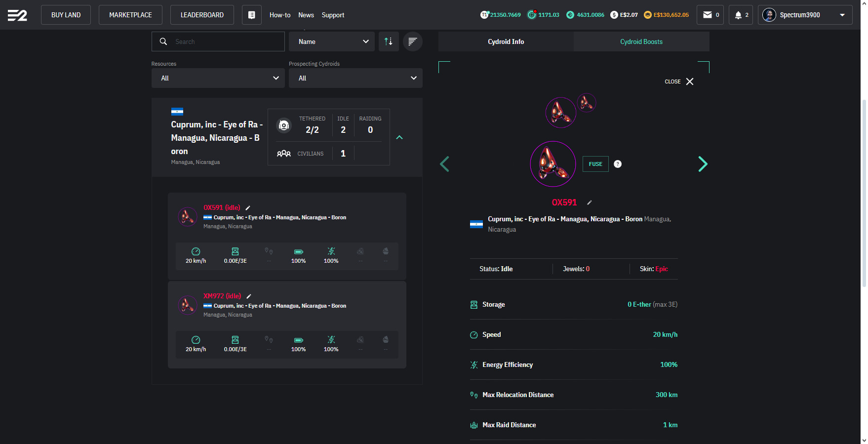
Task: Open the mail inbox icon
Action: [x=710, y=15]
